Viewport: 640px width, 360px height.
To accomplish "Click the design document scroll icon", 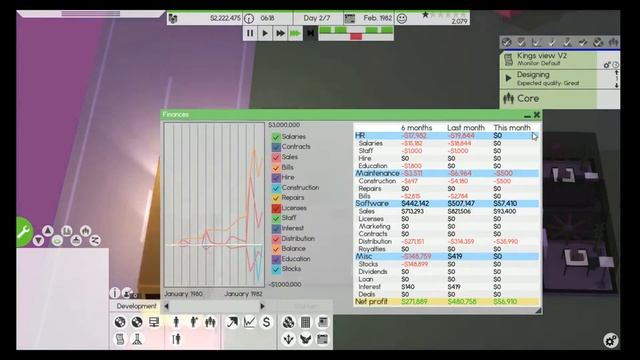I will click(120, 339).
